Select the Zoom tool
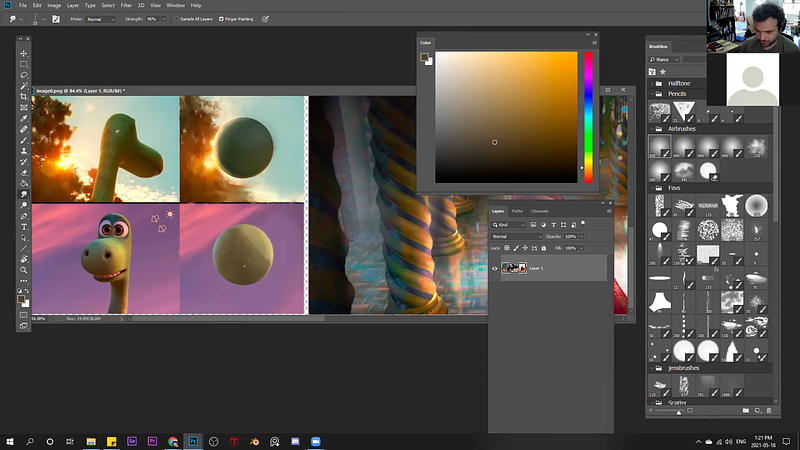 coord(23,270)
